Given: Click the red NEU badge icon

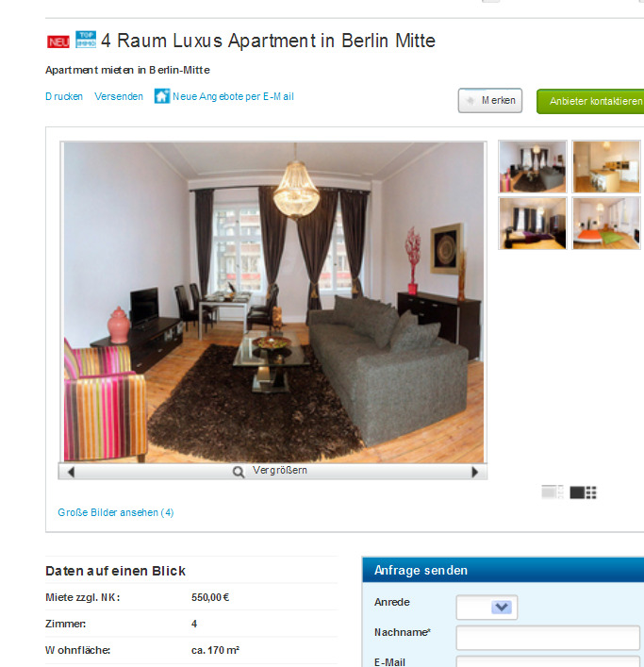Looking at the screenshot, I should [x=58, y=42].
